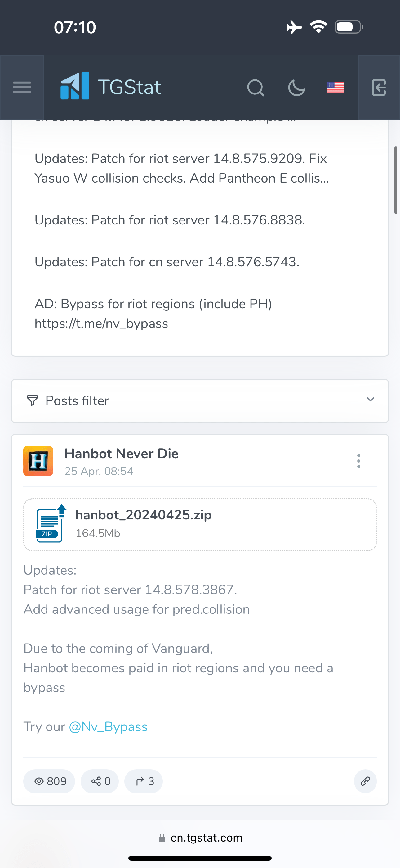
Task: Open the hamburger menu
Action: click(x=22, y=87)
